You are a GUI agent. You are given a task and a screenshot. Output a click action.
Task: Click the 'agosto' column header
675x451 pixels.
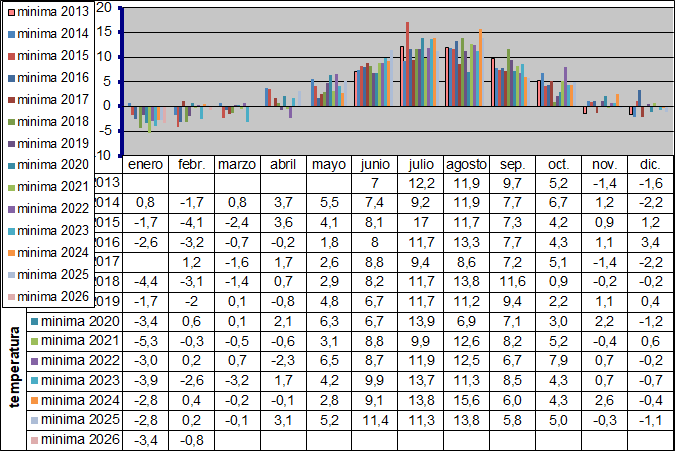tap(464, 164)
